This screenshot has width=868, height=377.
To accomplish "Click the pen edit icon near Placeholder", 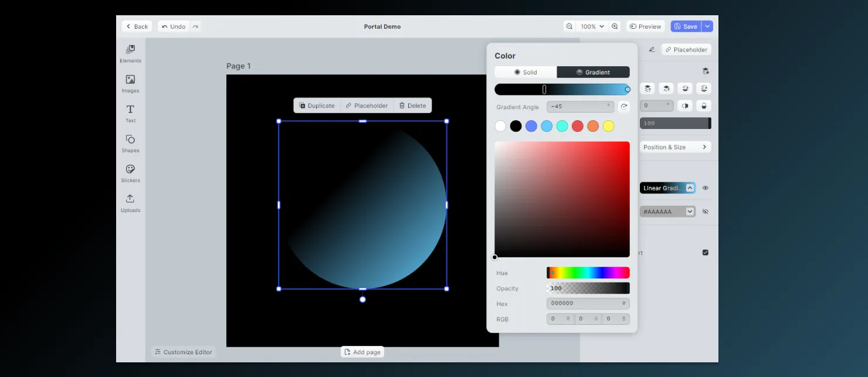I will (x=652, y=50).
